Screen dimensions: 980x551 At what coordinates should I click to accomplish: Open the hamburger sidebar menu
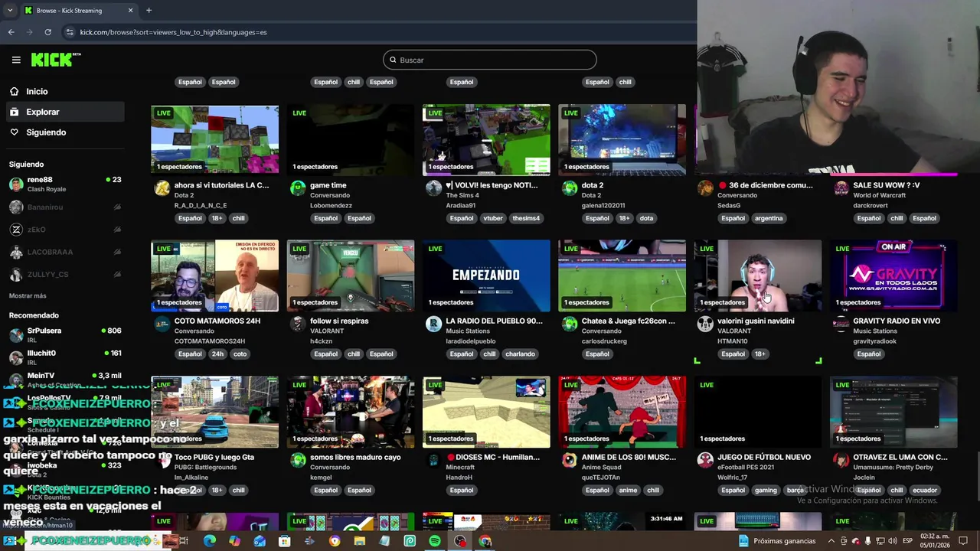point(16,60)
